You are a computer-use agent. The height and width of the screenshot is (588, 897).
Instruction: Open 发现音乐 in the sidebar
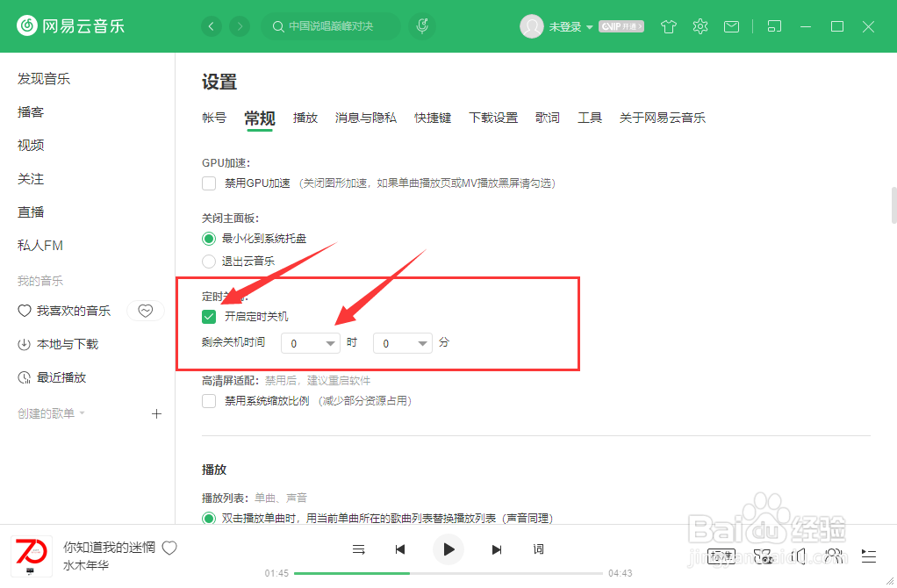(44, 79)
